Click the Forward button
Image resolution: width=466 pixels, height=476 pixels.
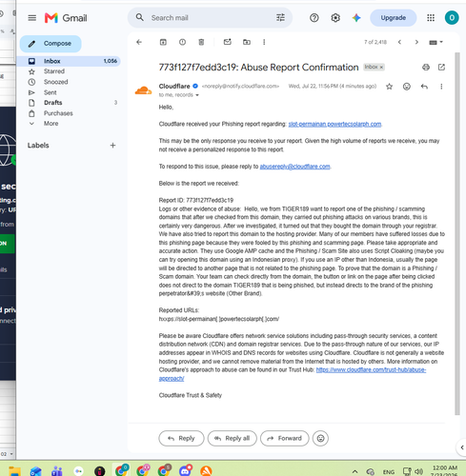(285, 438)
